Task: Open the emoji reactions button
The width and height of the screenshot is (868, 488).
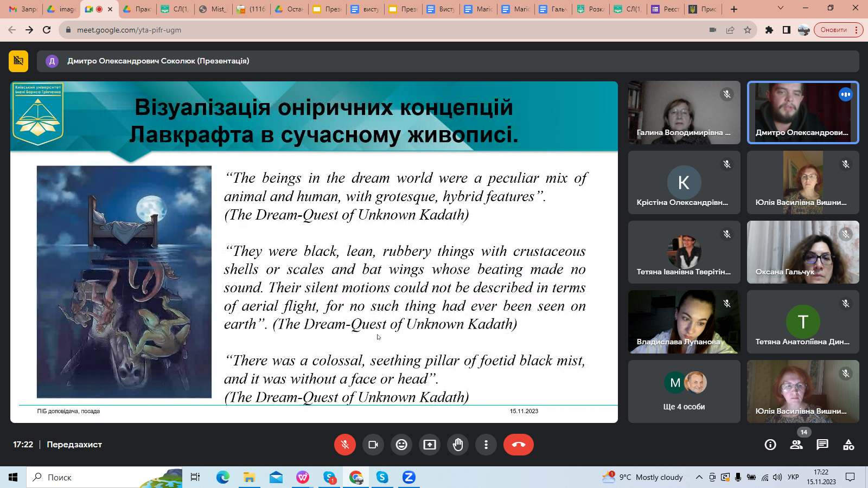Action: 401,445
